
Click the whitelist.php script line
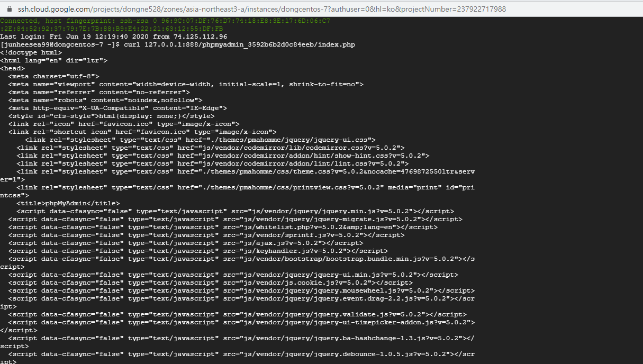pyautogui.click(x=223, y=227)
